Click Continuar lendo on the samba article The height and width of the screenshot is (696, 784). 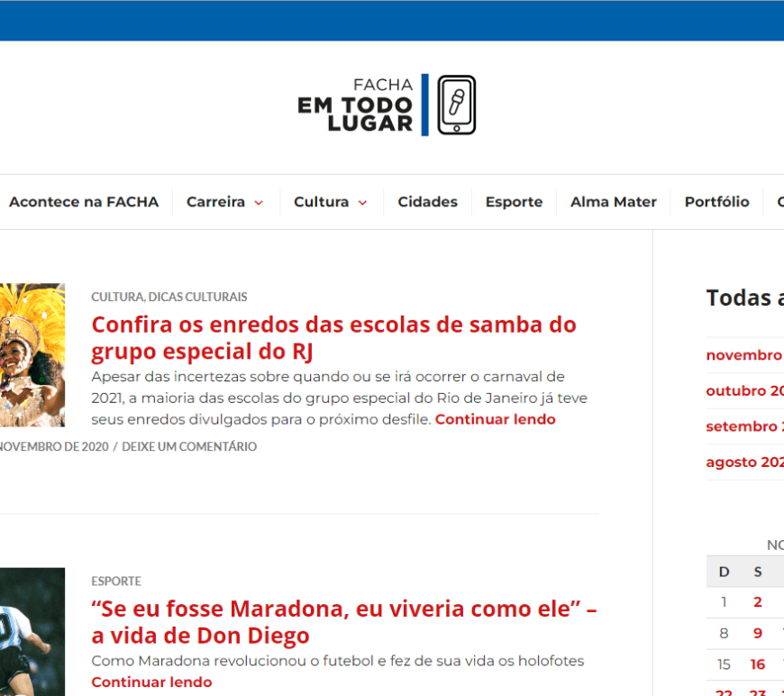pos(495,419)
